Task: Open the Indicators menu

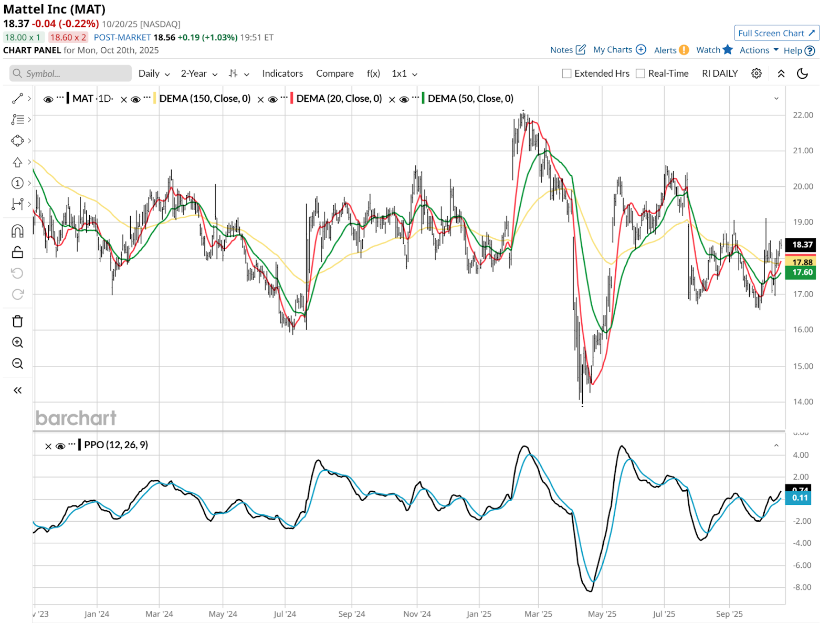Action: [282, 73]
